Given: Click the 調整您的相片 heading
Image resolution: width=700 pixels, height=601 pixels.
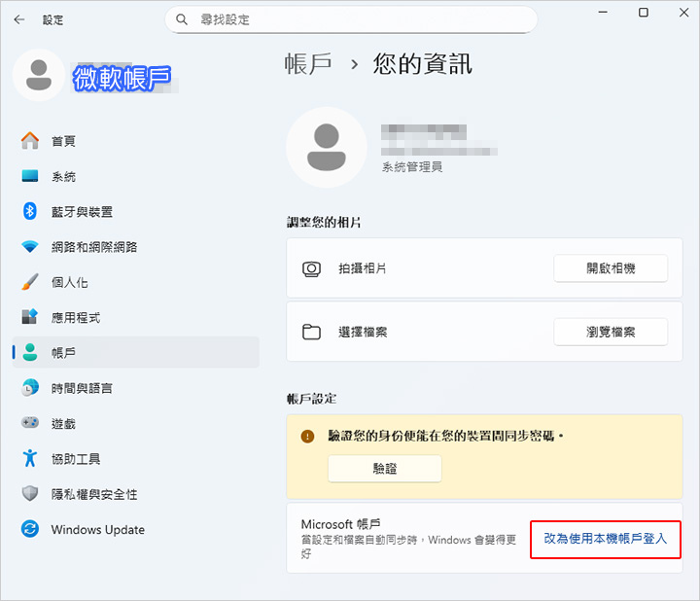Looking at the screenshot, I should pyautogui.click(x=324, y=222).
